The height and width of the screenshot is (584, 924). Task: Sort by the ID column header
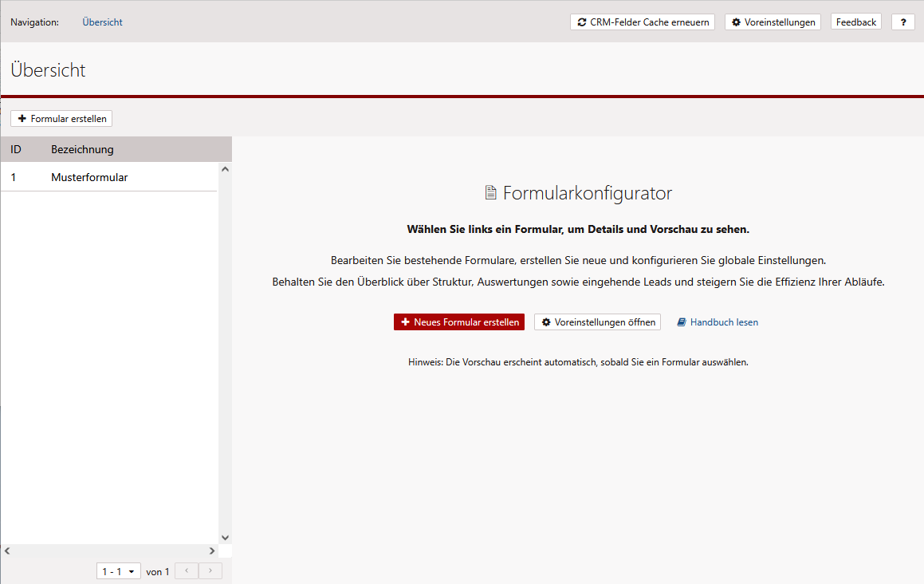tap(16, 149)
